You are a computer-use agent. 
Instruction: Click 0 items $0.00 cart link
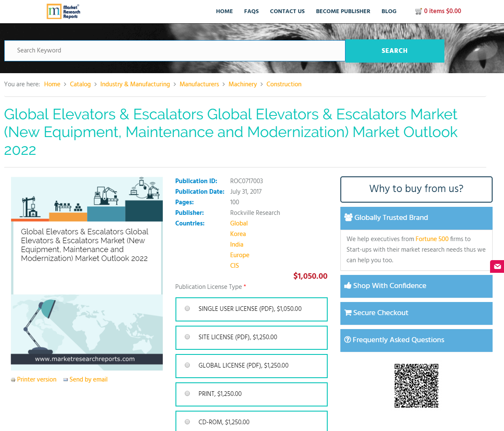(x=442, y=11)
